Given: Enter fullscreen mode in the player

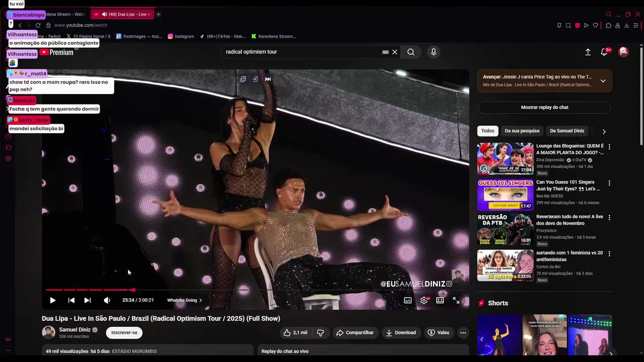Looking at the screenshot, I should coord(456,300).
